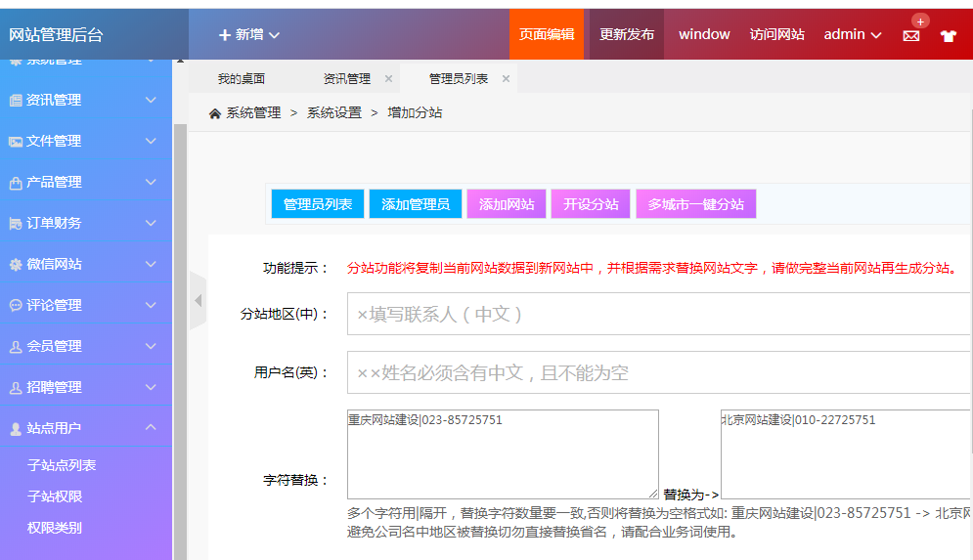Click 页面编辑 in the top bar

click(547, 34)
